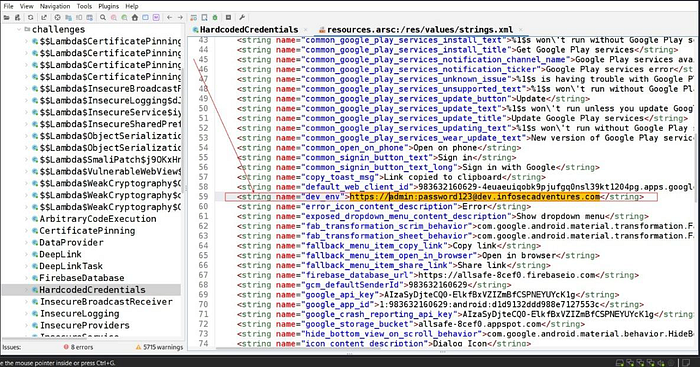The image size is (700, 367).
Task: Open the Navigation menu
Action: coord(55,6)
